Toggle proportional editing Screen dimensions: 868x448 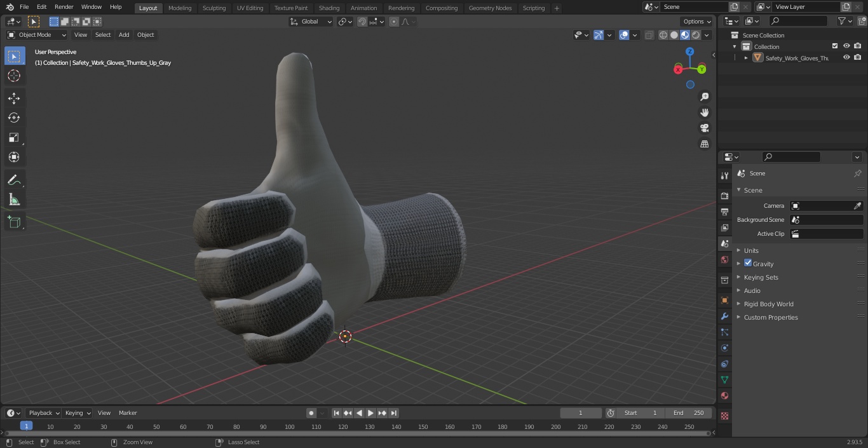click(394, 22)
